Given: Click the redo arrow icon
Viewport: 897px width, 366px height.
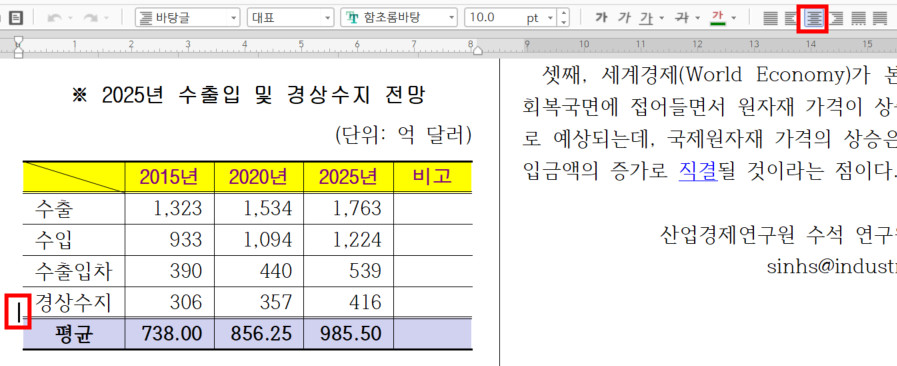Looking at the screenshot, I should click(x=90, y=18).
